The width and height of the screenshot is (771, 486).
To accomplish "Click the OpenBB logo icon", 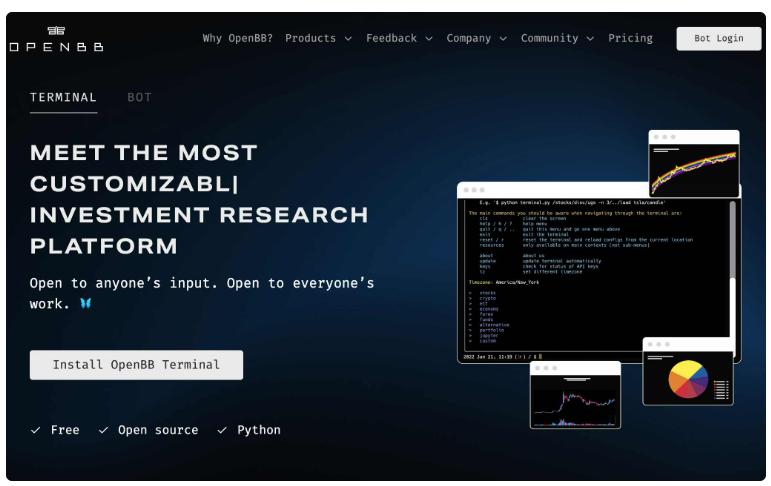I will (x=56, y=30).
